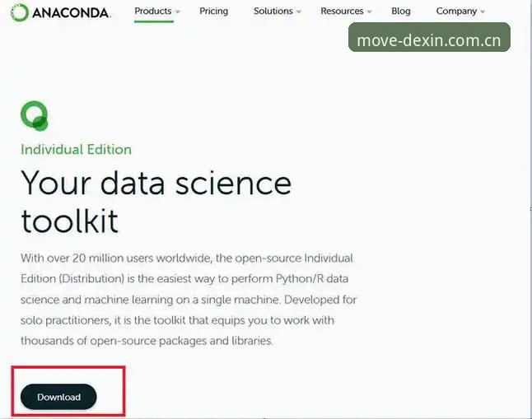Click the Download button
The height and width of the screenshot is (419, 532).
58,397
